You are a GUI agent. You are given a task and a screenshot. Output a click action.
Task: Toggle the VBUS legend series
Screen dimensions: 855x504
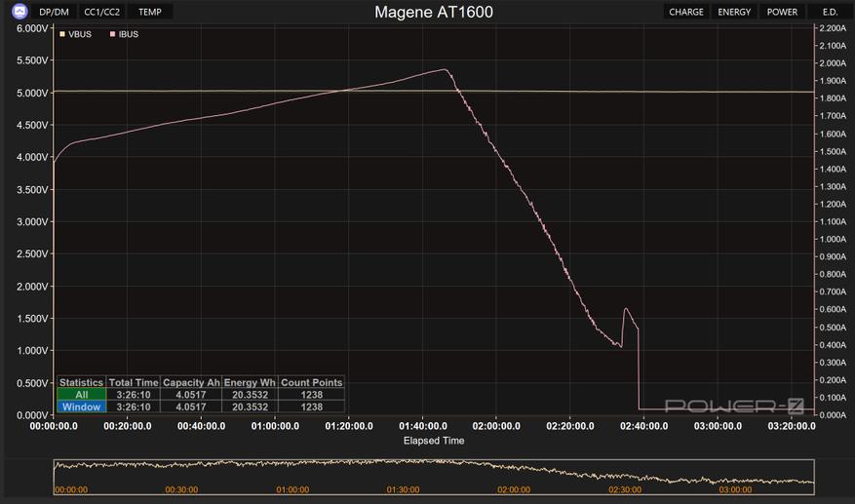(x=76, y=34)
